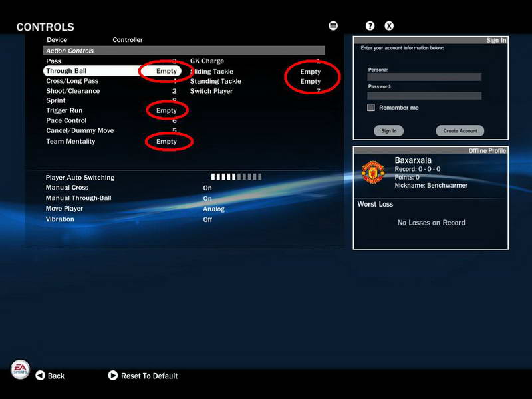Click the Sign In button

(389, 130)
